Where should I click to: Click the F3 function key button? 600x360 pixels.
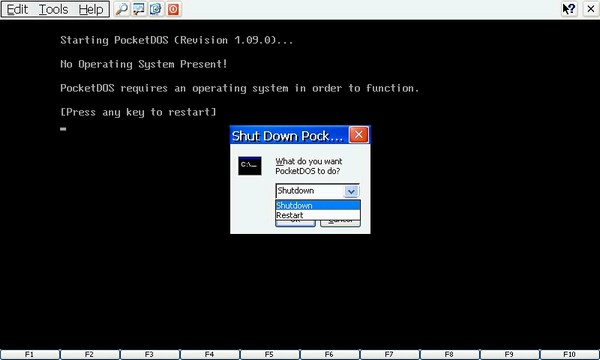(x=150, y=355)
